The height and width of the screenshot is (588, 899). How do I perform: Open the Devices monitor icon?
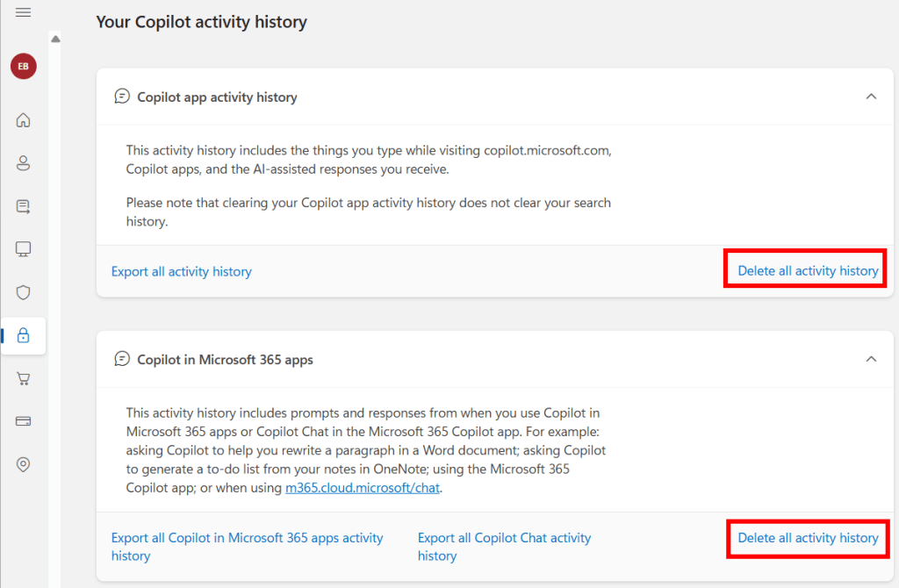tap(24, 249)
